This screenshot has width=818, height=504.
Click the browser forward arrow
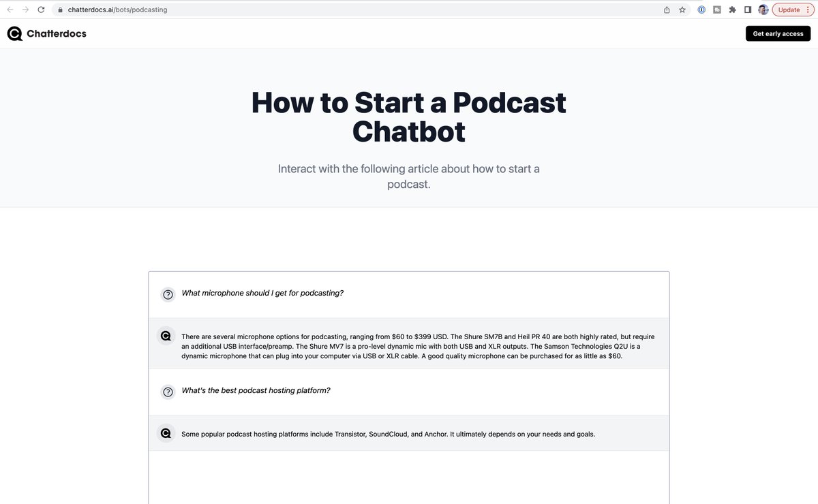click(x=25, y=10)
